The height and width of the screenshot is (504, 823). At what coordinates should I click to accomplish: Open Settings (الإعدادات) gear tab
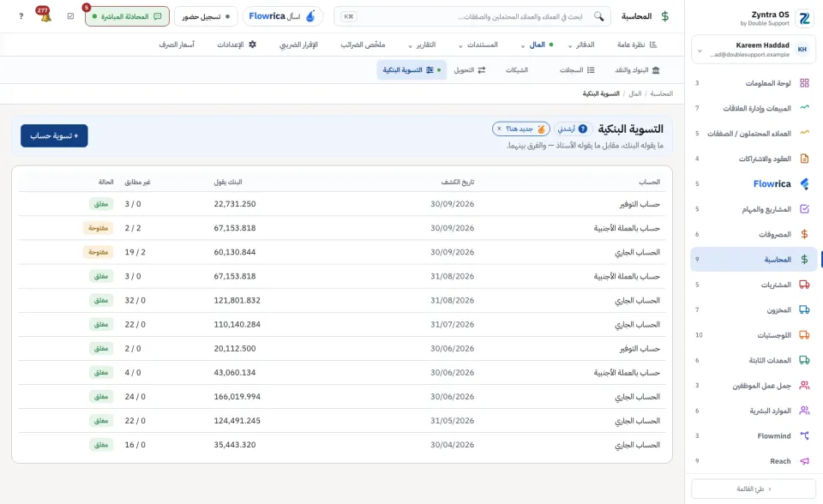click(237, 45)
